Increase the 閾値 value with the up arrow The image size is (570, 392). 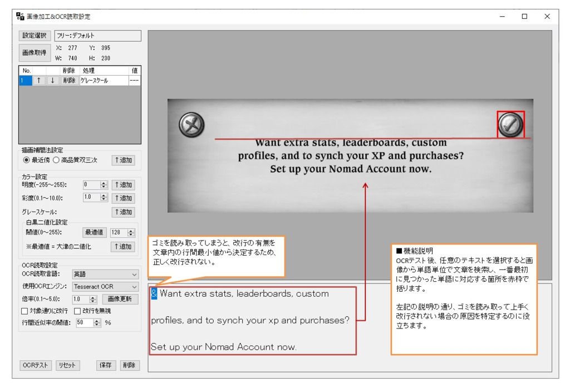(x=131, y=231)
